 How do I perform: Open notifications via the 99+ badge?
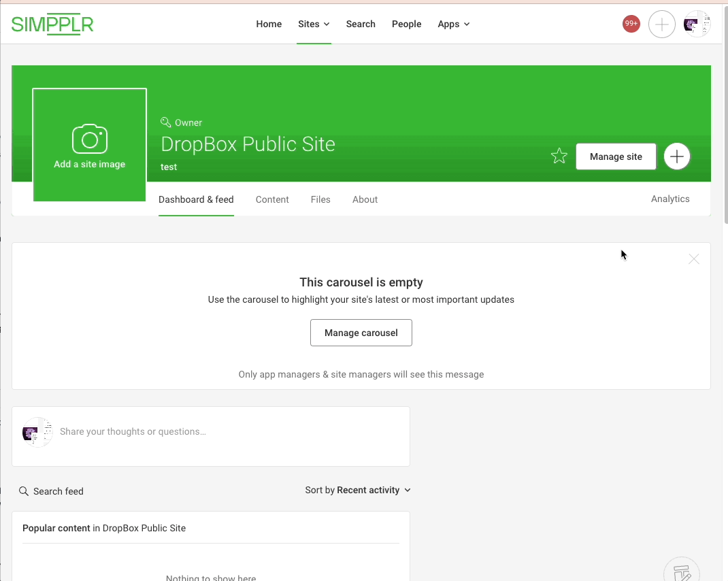coord(631,23)
